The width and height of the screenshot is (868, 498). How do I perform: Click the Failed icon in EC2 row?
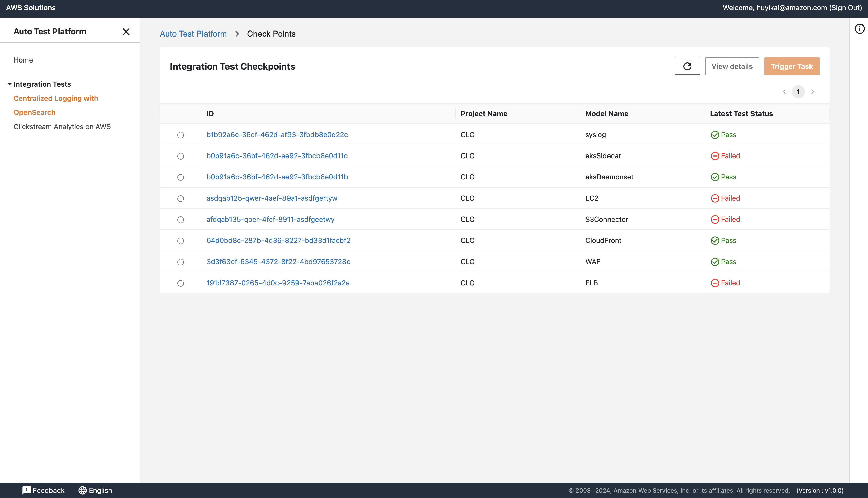coord(715,198)
